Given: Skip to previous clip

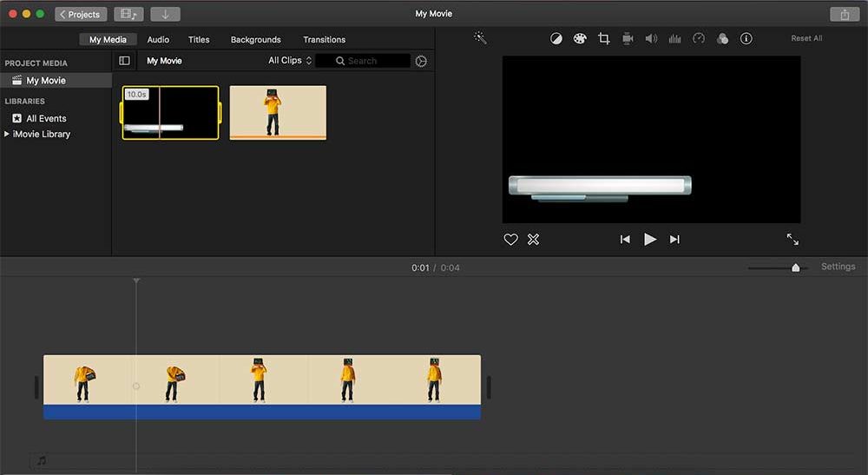Looking at the screenshot, I should 625,239.
